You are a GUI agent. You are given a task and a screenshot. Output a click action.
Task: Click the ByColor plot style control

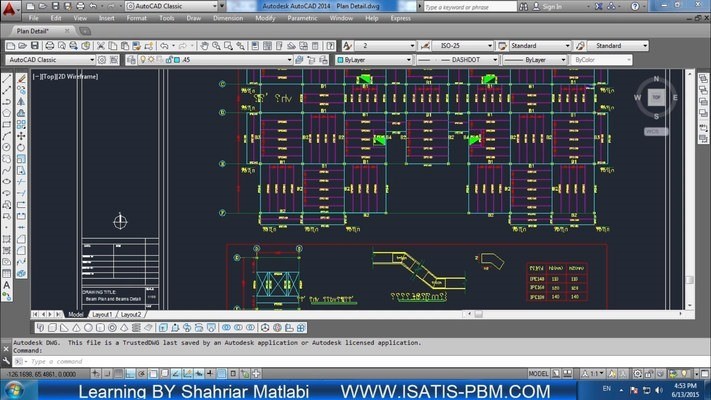coord(601,60)
